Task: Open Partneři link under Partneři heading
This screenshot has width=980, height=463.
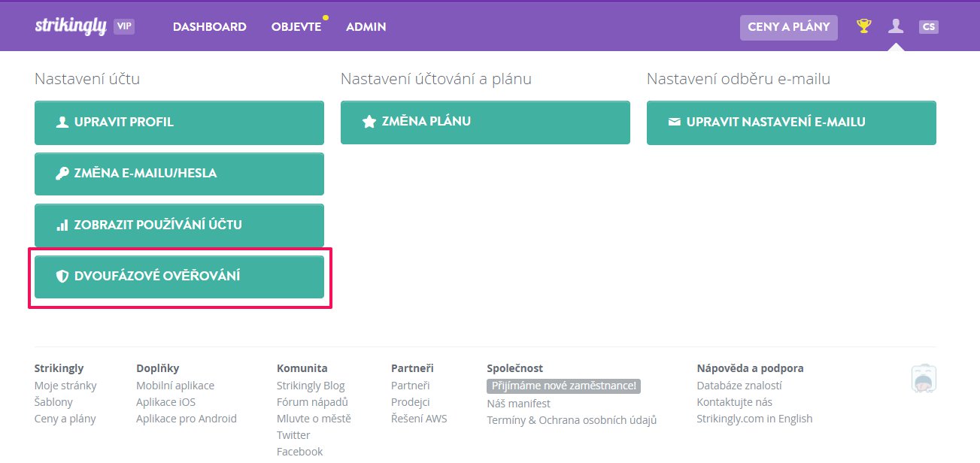Action: 411,386
